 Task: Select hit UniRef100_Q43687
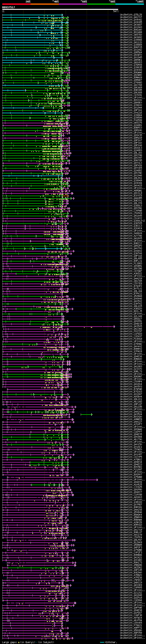point(131,25)
